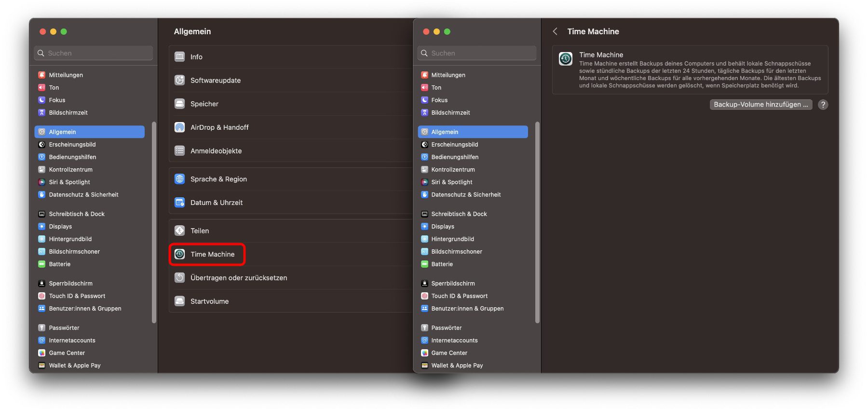Click the Startvolume disk icon
868x410 pixels.
(179, 301)
